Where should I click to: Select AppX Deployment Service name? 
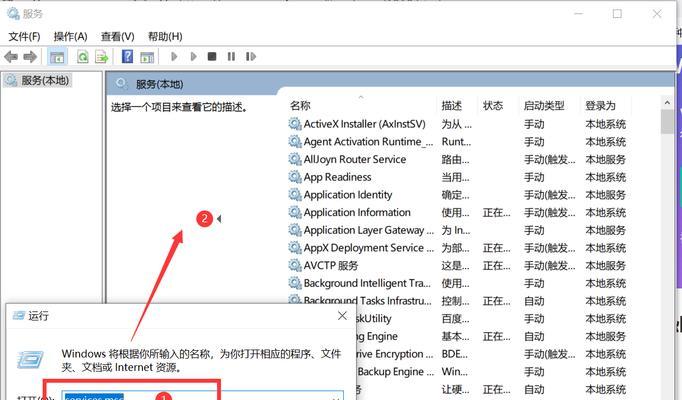[x=368, y=247]
